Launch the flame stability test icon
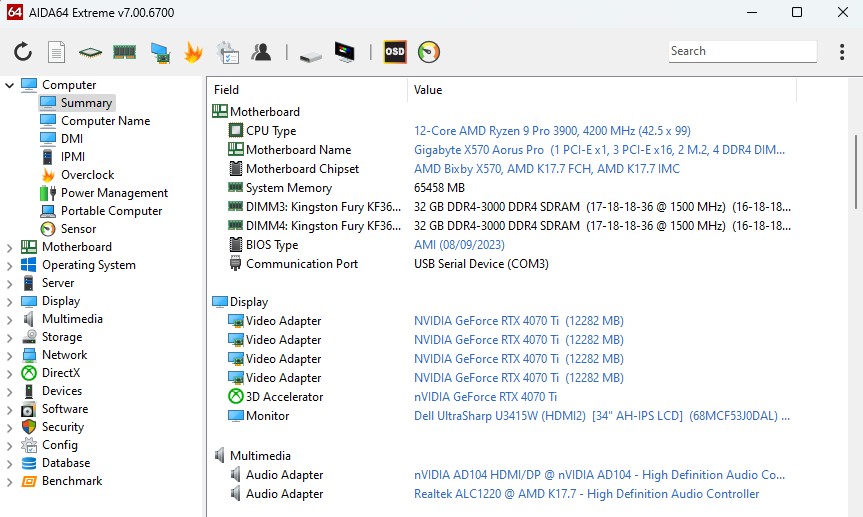 click(x=193, y=52)
